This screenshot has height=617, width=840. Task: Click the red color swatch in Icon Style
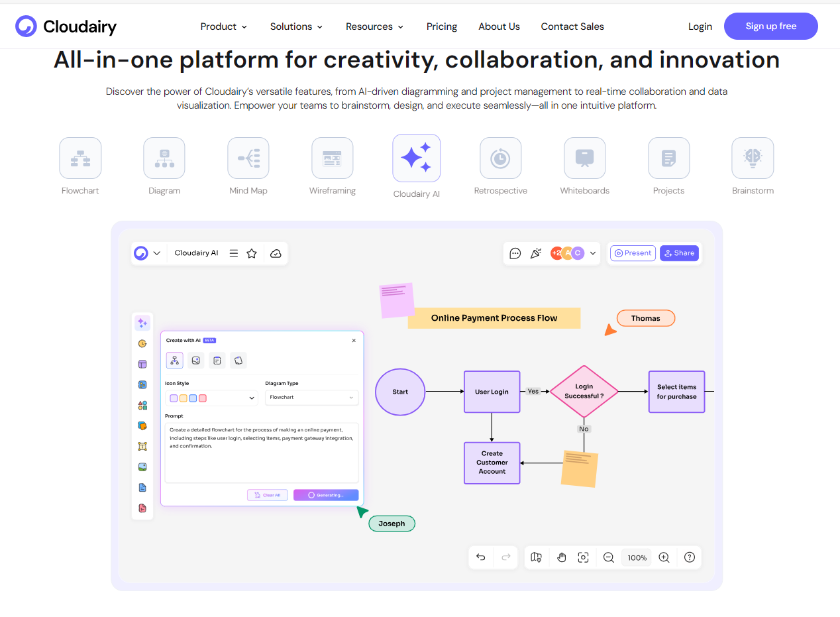(203, 398)
